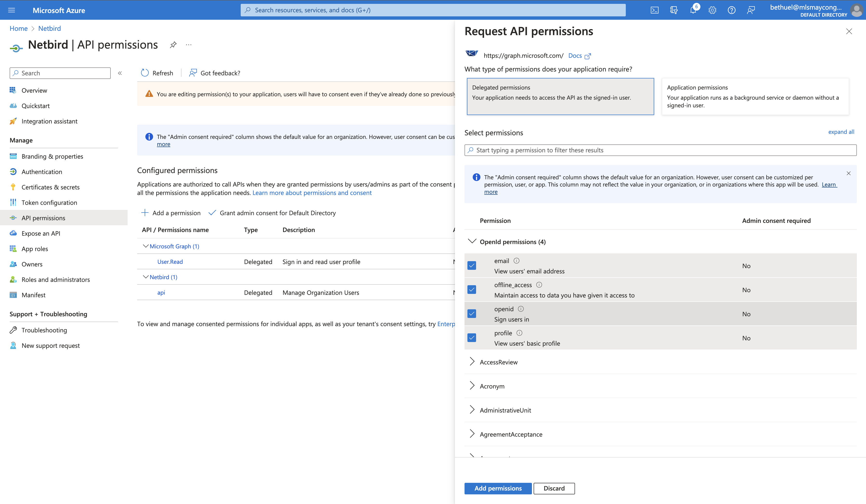Go to Token configuration menu item
Image resolution: width=866 pixels, height=504 pixels.
49,203
